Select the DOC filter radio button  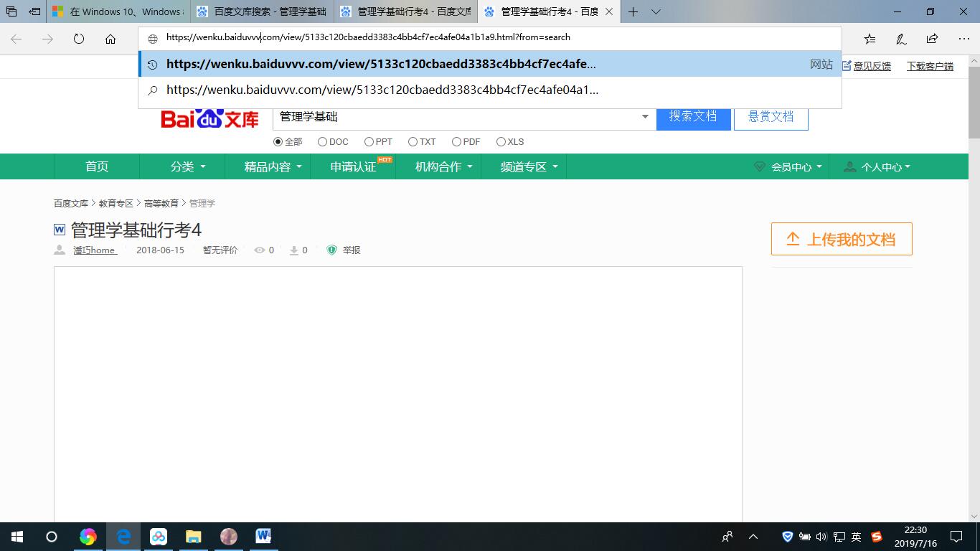(323, 141)
